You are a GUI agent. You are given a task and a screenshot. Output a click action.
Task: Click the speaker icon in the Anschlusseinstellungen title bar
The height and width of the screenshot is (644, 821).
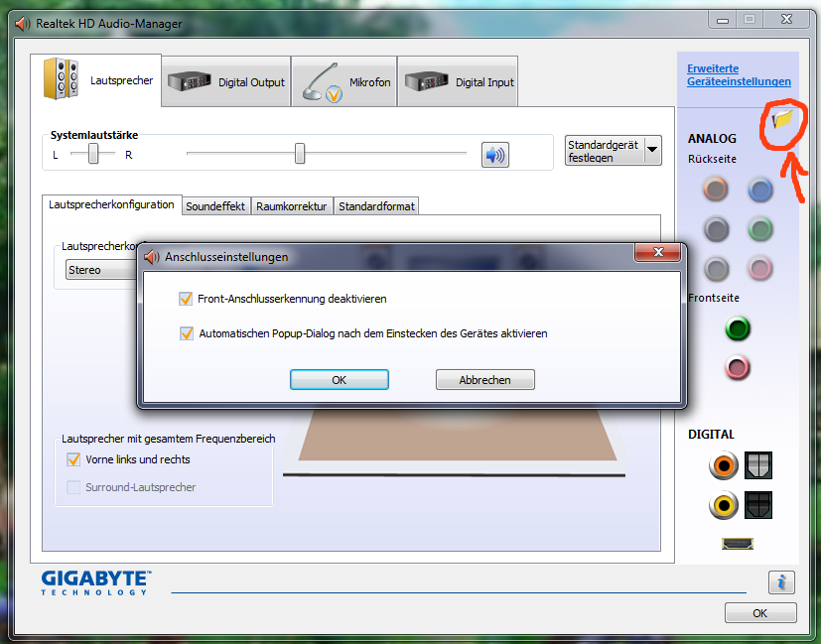click(x=151, y=257)
